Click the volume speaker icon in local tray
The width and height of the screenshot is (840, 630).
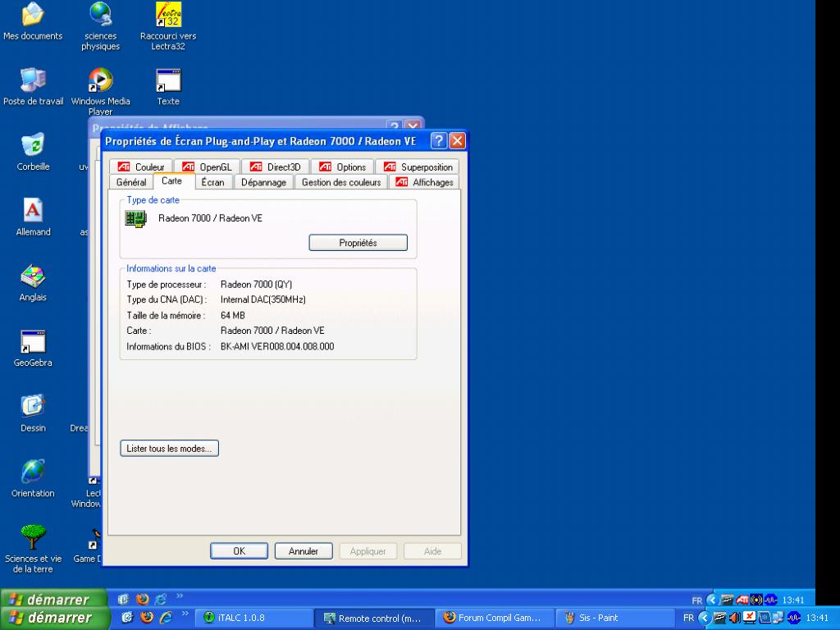coord(734,618)
